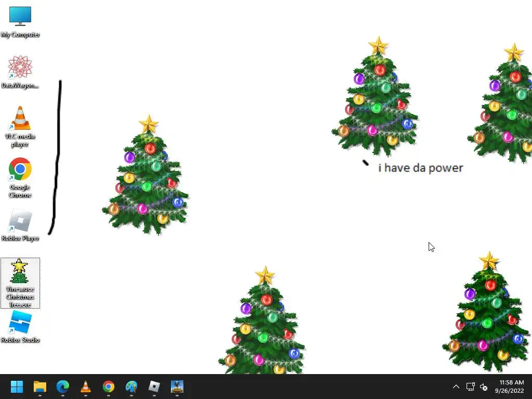Switch to Paint app in taskbar

(x=131, y=387)
